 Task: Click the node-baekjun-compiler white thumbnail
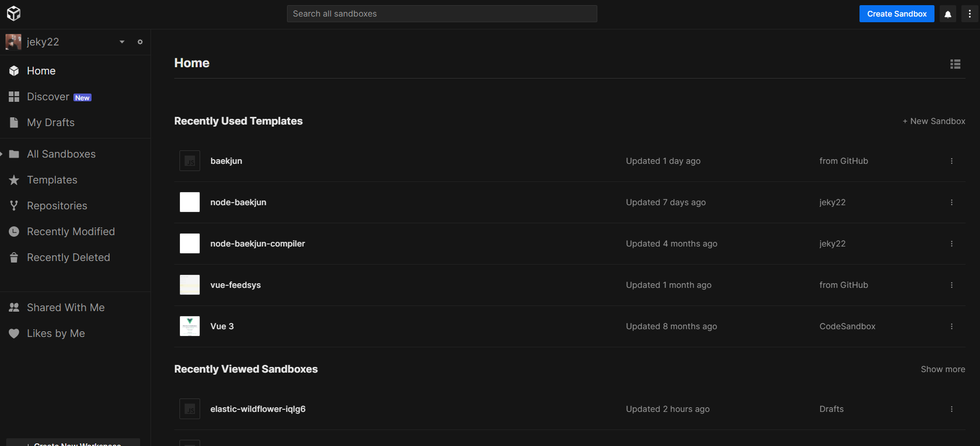pos(190,243)
